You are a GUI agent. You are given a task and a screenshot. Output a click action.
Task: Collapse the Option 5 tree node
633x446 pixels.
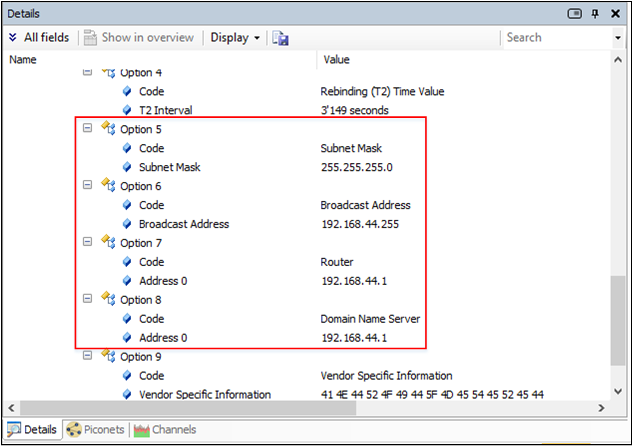pyautogui.click(x=87, y=128)
